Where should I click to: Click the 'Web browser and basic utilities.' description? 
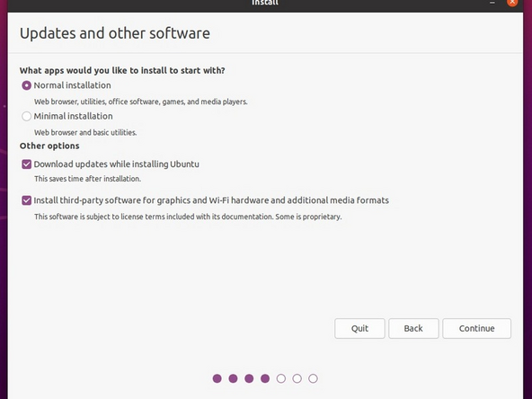[85, 133]
